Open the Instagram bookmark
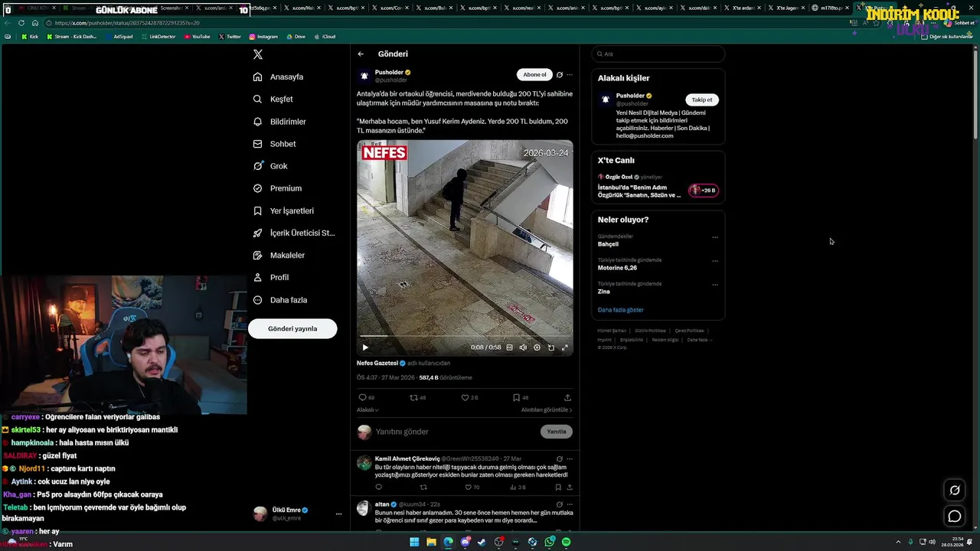Screen dimensions: 980x551 click(x=263, y=37)
